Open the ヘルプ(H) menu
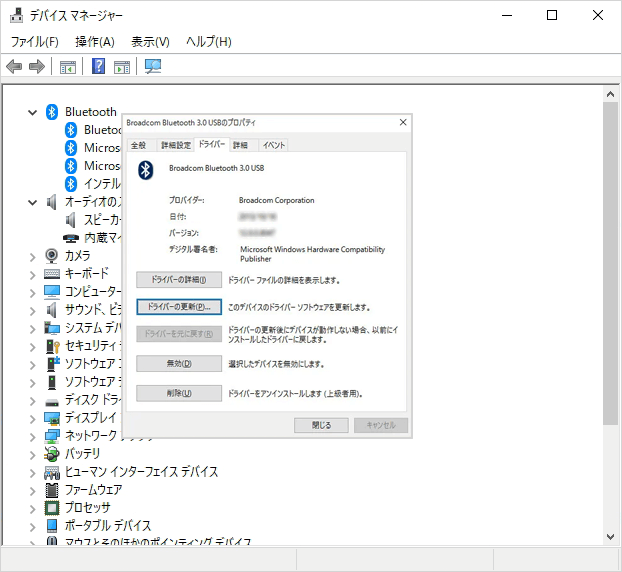This screenshot has width=622, height=572. tap(209, 42)
